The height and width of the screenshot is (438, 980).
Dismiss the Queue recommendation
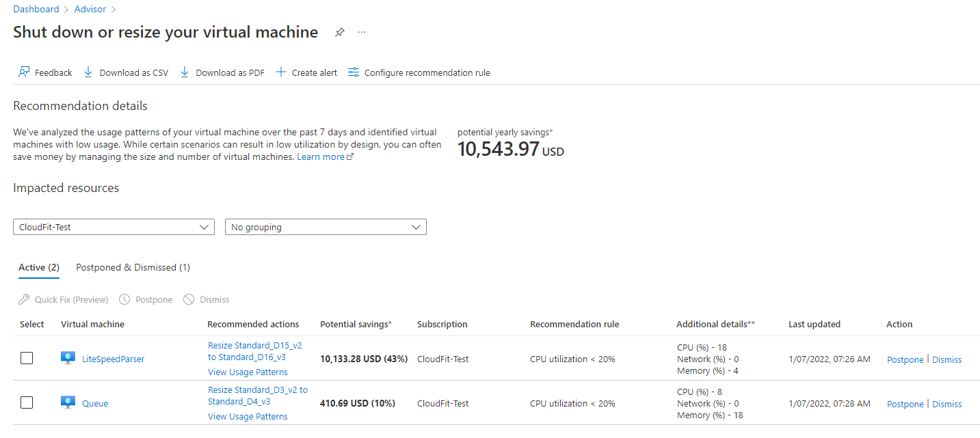[946, 404]
